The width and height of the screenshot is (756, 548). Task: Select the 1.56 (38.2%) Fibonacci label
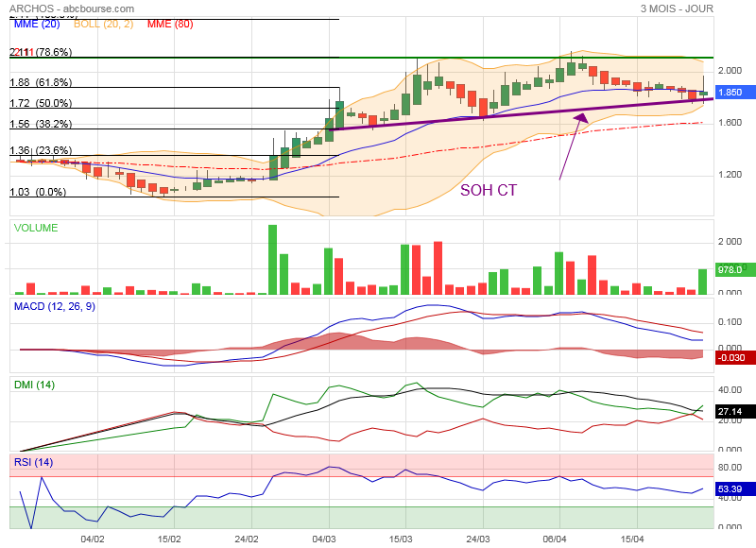[x=41, y=124]
